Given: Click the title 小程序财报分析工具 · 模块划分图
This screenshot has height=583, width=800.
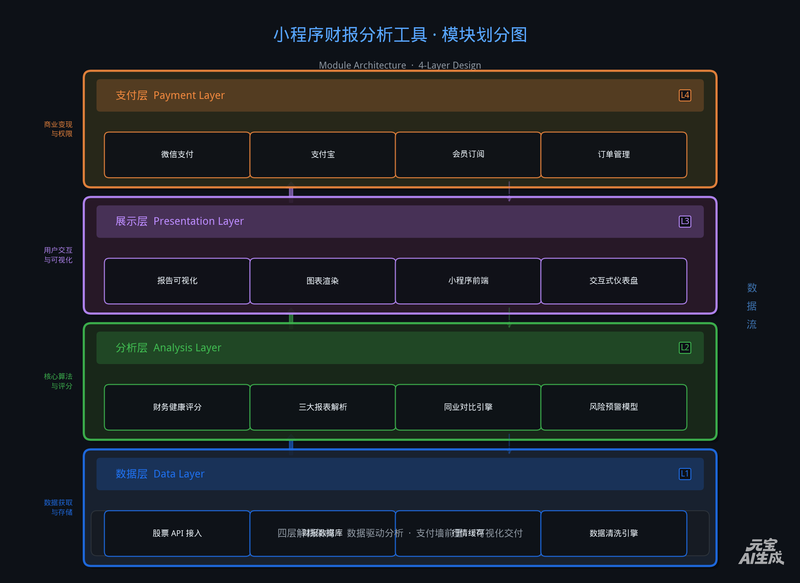Looking at the screenshot, I should 400,35.
